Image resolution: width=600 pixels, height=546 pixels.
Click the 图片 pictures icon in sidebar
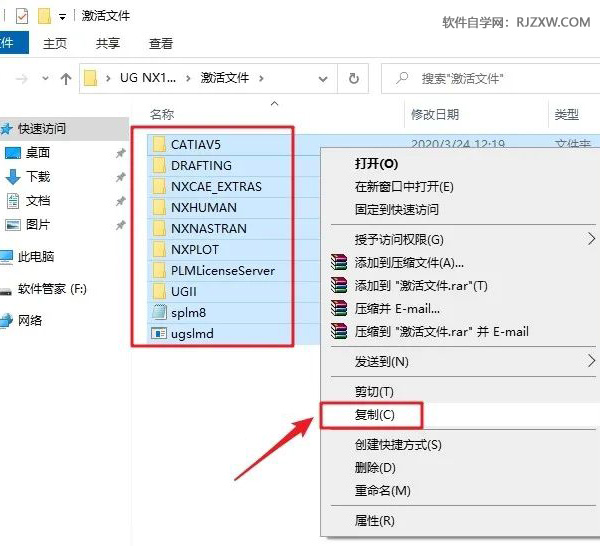13,225
